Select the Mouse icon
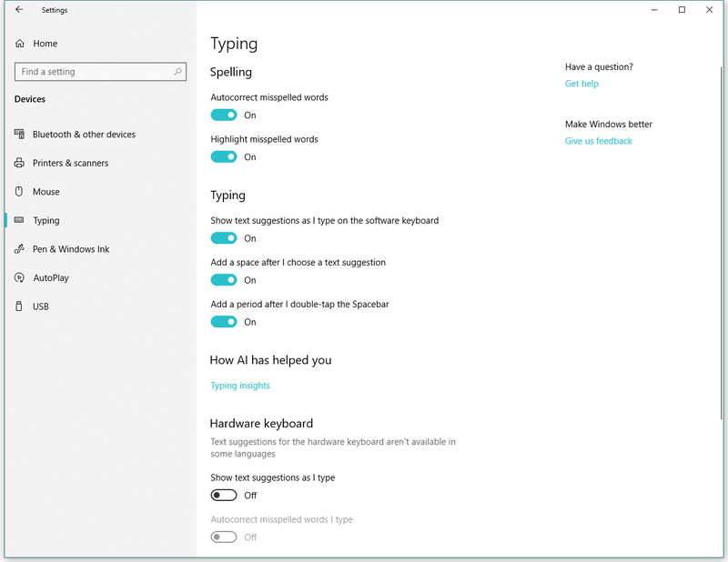The width and height of the screenshot is (728, 562). (19, 192)
